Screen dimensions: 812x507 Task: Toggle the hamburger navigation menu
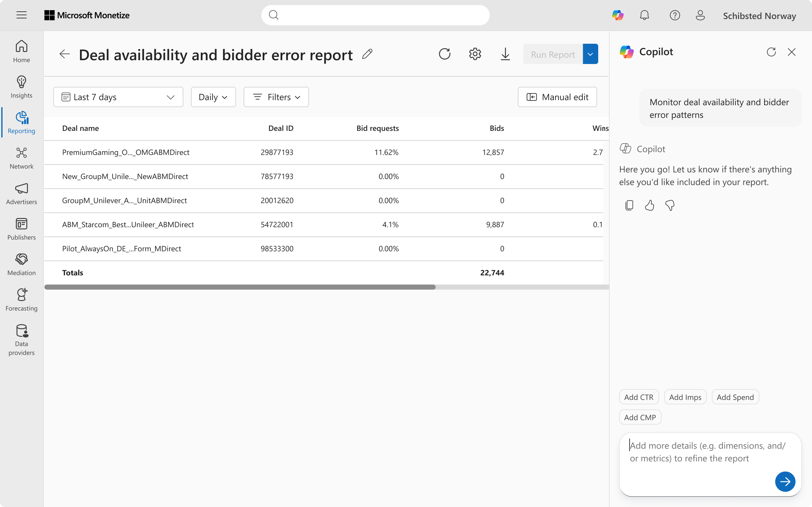click(22, 15)
